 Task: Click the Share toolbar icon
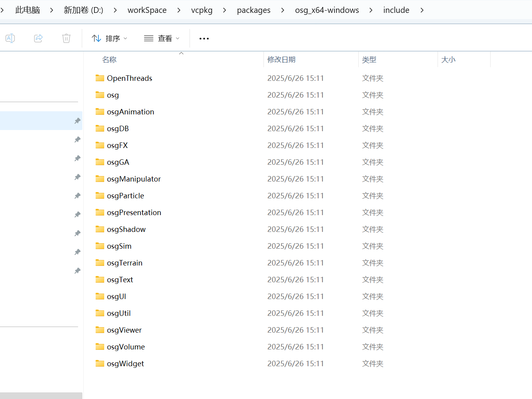(38, 38)
